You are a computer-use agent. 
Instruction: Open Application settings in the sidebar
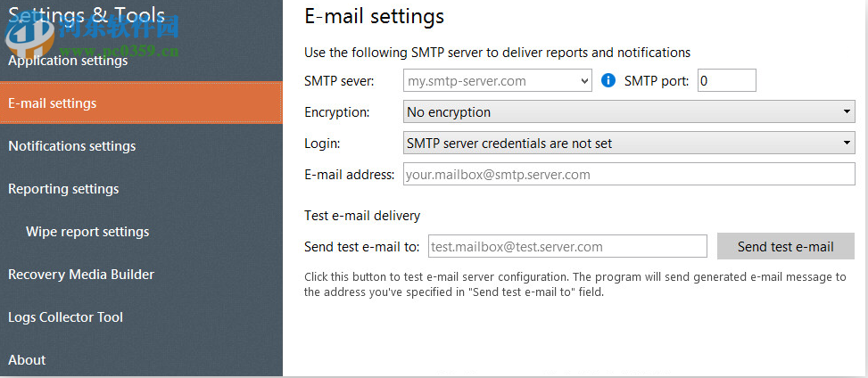(68, 61)
